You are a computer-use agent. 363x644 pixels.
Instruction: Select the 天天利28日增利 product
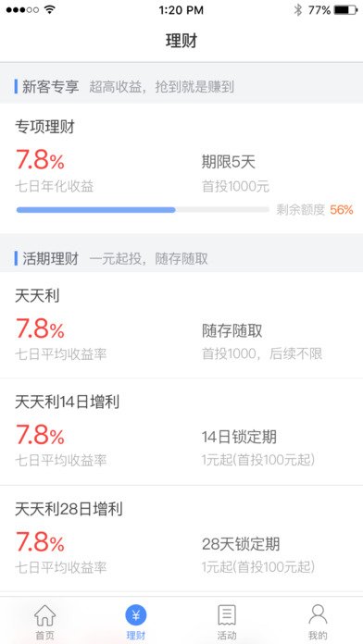click(181, 539)
